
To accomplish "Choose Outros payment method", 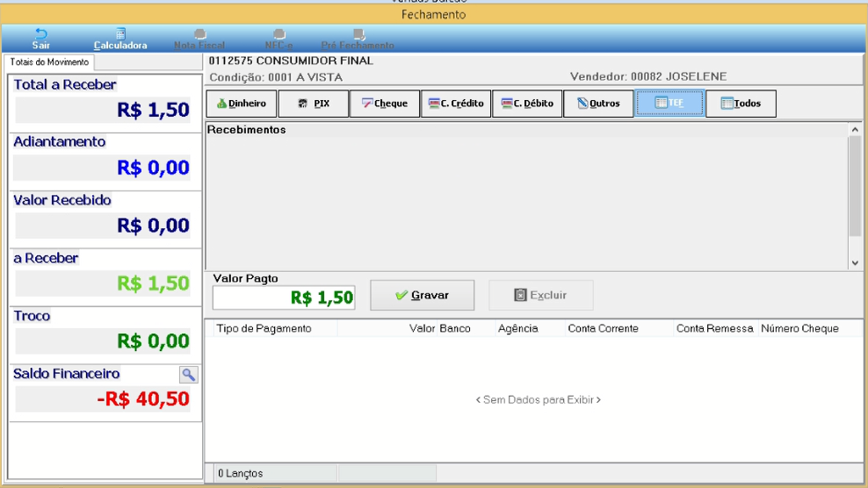I will pyautogui.click(x=598, y=104).
